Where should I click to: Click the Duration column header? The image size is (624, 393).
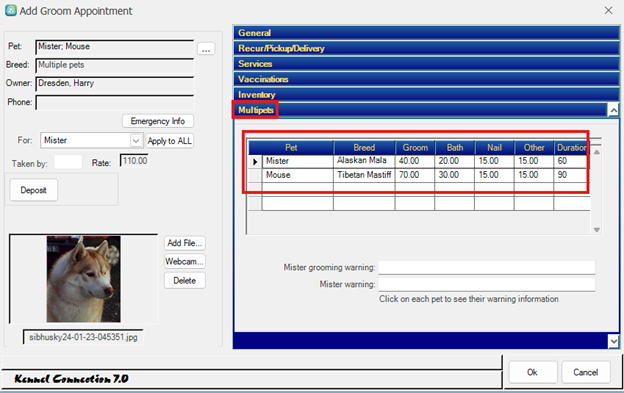coord(571,148)
